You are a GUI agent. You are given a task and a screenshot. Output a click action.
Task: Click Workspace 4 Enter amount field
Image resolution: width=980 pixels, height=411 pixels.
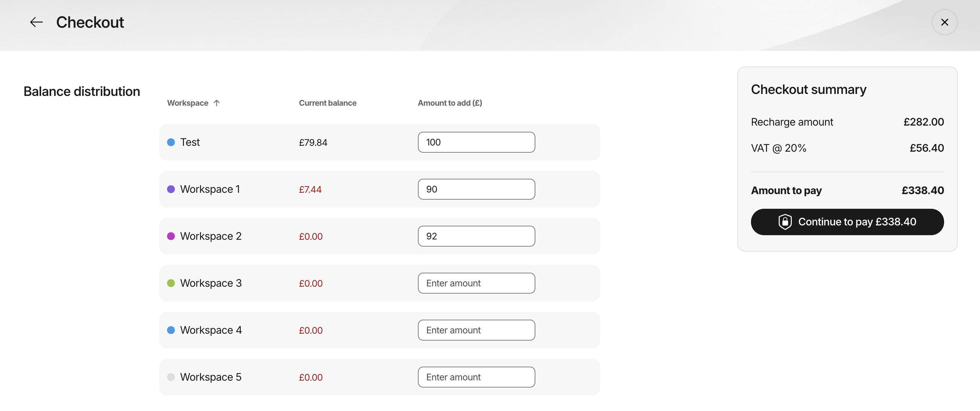pyautogui.click(x=476, y=330)
